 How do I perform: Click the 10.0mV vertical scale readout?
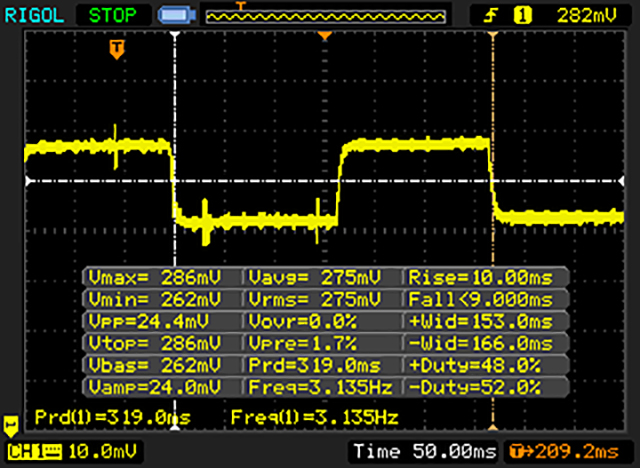coord(102,452)
